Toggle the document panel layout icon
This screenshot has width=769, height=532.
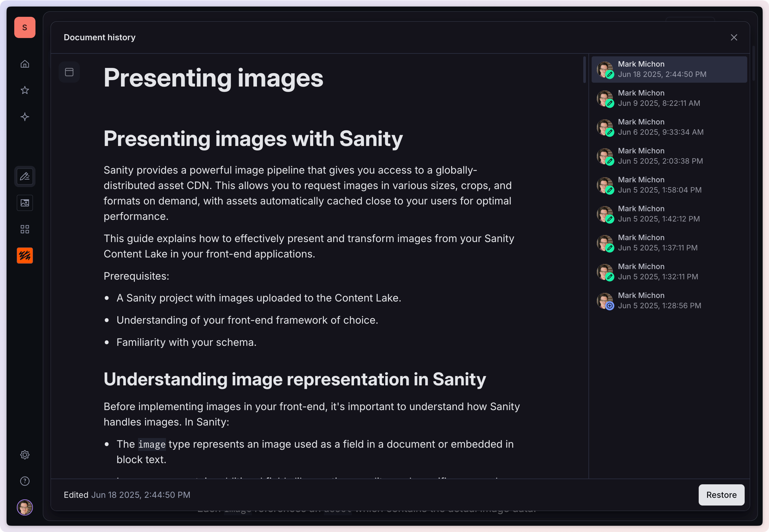tap(69, 72)
